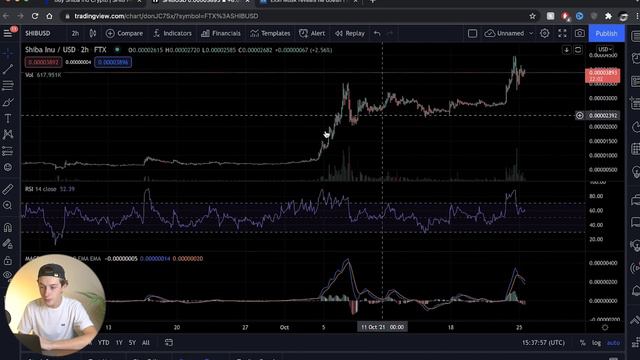The width and height of the screenshot is (640, 360).
Task: Toggle percentage scale mode
Action: 582,343
